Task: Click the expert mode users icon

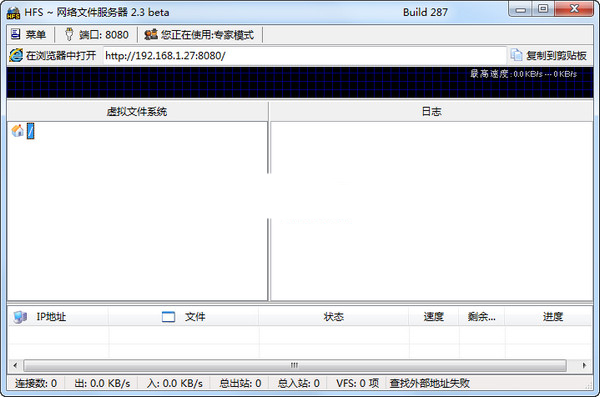Action: (150, 34)
